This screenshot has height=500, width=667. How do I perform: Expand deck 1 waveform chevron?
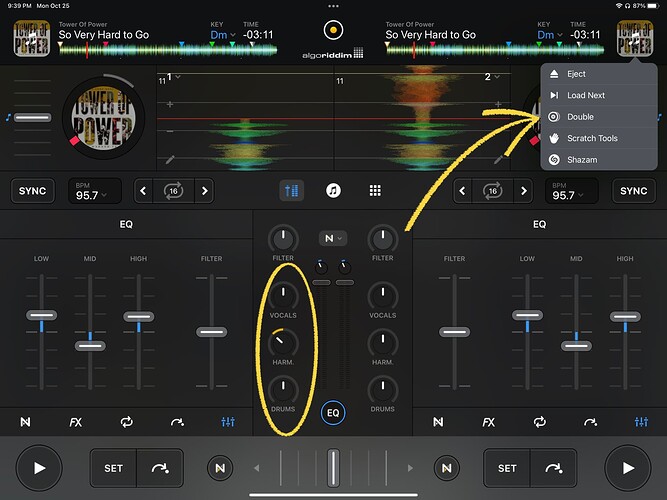click(x=178, y=77)
